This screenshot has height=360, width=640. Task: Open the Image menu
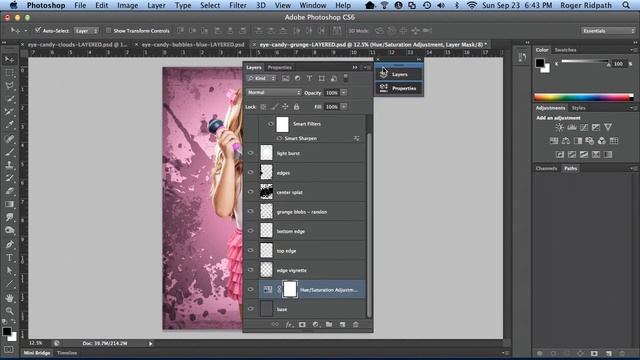click(127, 5)
